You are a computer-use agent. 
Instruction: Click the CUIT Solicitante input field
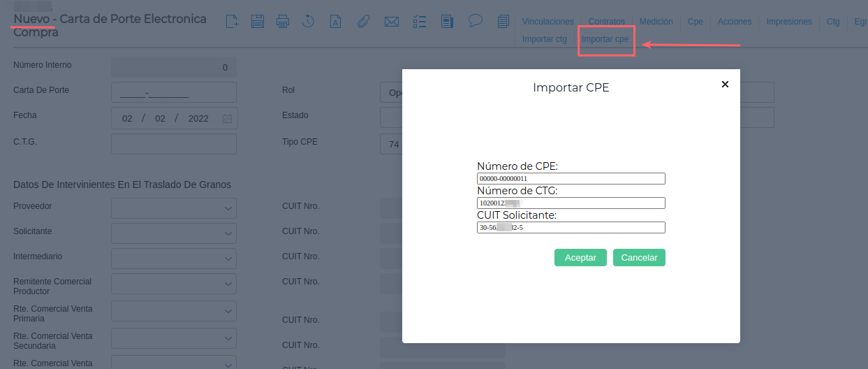point(571,228)
